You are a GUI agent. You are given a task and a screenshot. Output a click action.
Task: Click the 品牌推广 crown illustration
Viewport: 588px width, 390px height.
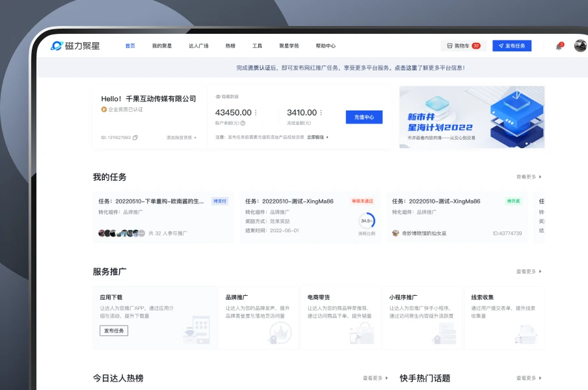tap(280, 333)
